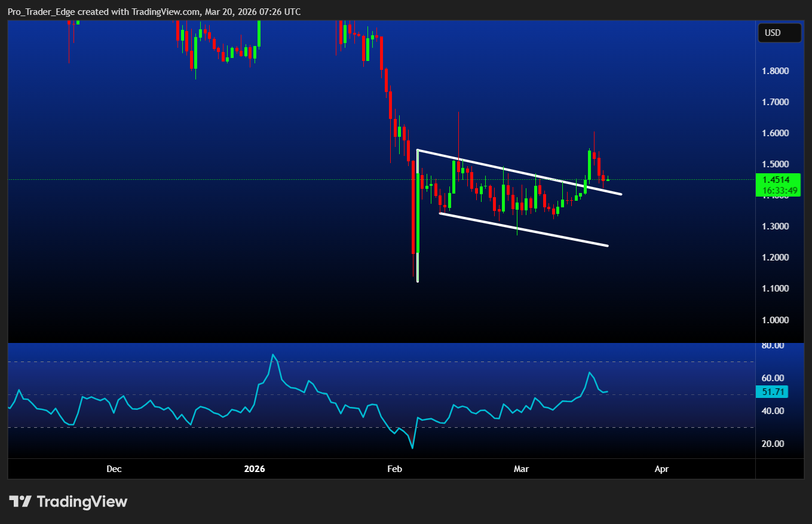This screenshot has width=812, height=524.
Task: Select the upper white channel trendline
Action: click(x=520, y=172)
